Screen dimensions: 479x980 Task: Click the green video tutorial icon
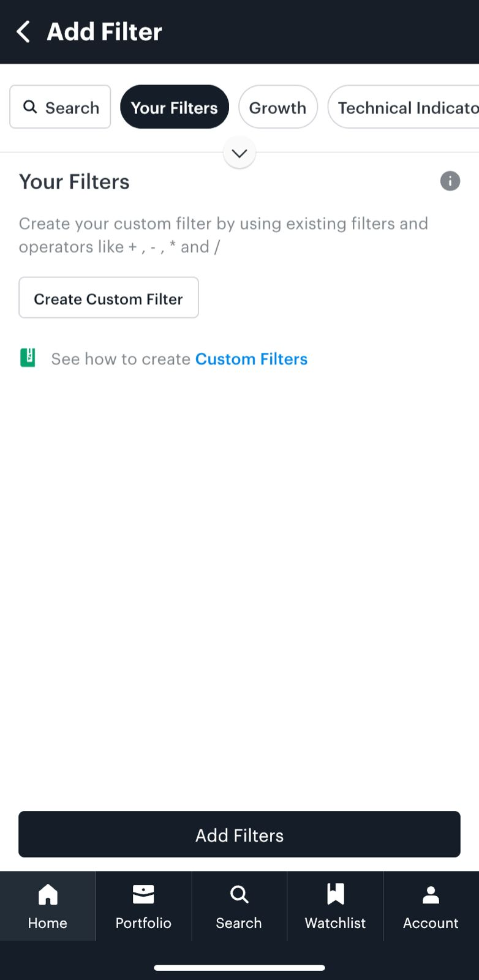[28, 356]
